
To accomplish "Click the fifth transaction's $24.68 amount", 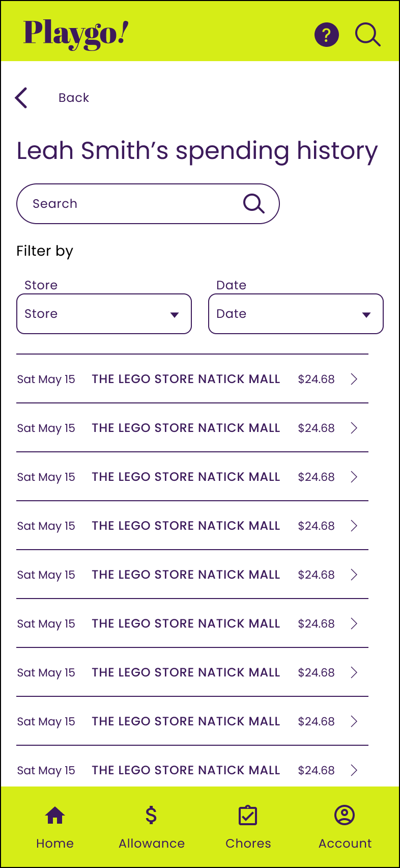I will [316, 575].
